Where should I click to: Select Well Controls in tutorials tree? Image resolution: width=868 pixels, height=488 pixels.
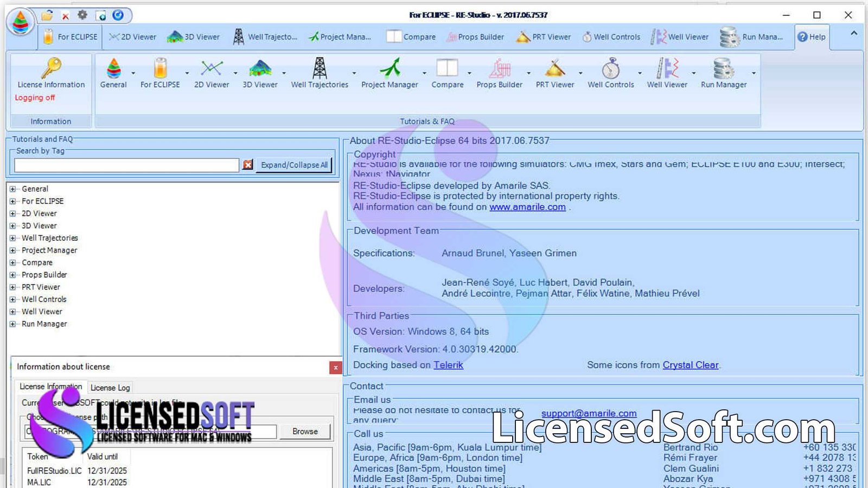[x=44, y=299]
